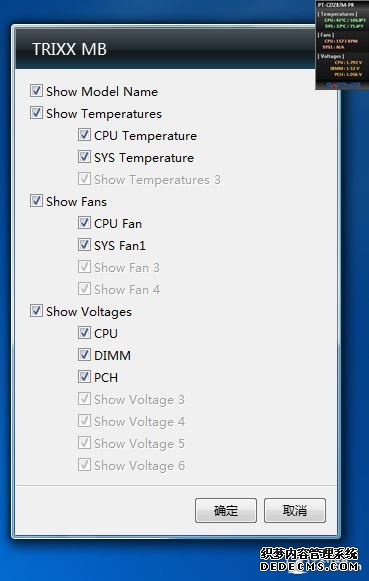369x581 pixels.
Task: Click the grayed Show Voltage 6 checkbox
Action: tap(84, 465)
